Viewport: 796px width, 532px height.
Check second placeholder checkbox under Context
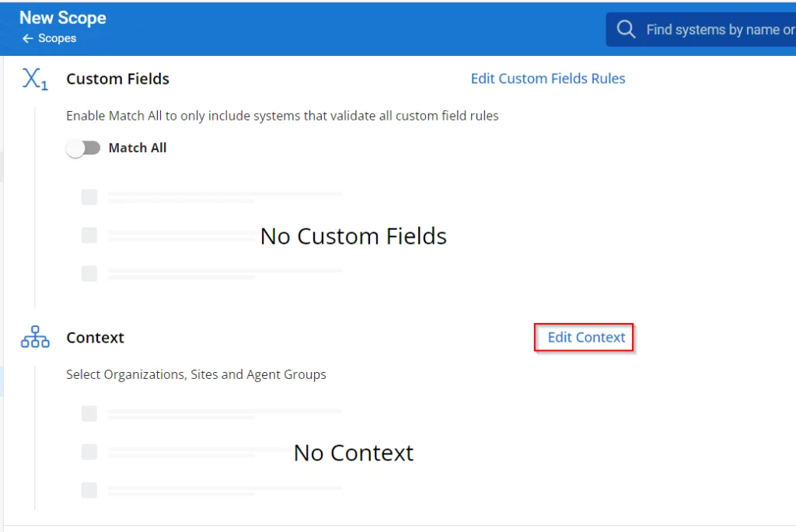click(89, 451)
